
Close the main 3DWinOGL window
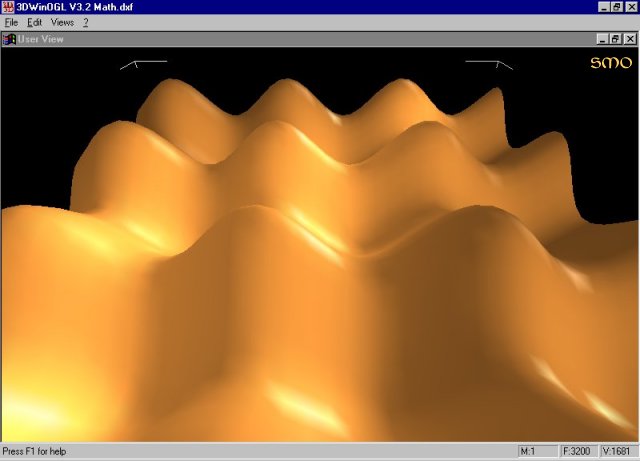pos(631,7)
